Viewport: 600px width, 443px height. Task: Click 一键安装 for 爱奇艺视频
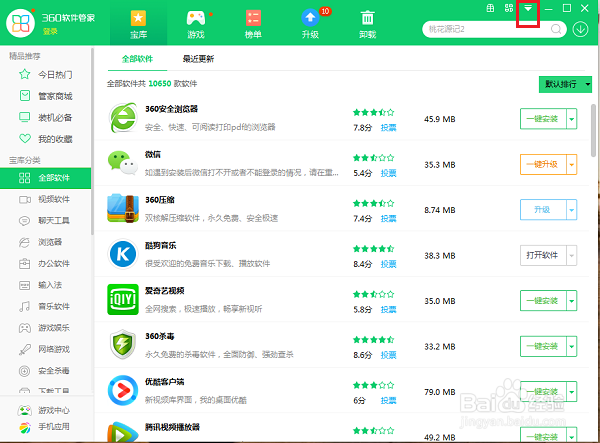coord(543,301)
